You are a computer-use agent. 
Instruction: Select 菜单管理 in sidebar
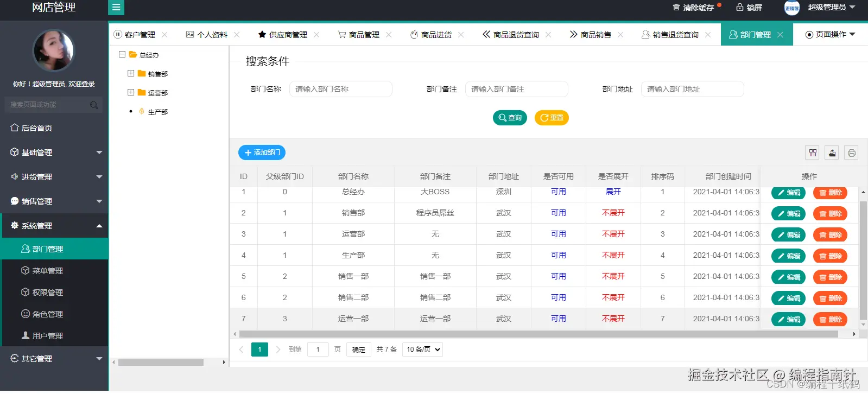pos(54,271)
